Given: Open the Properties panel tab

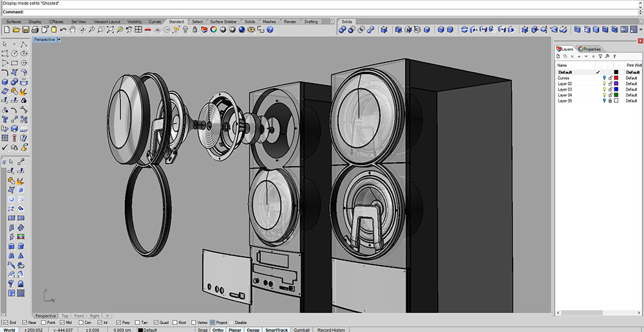Looking at the screenshot, I should click(x=590, y=49).
